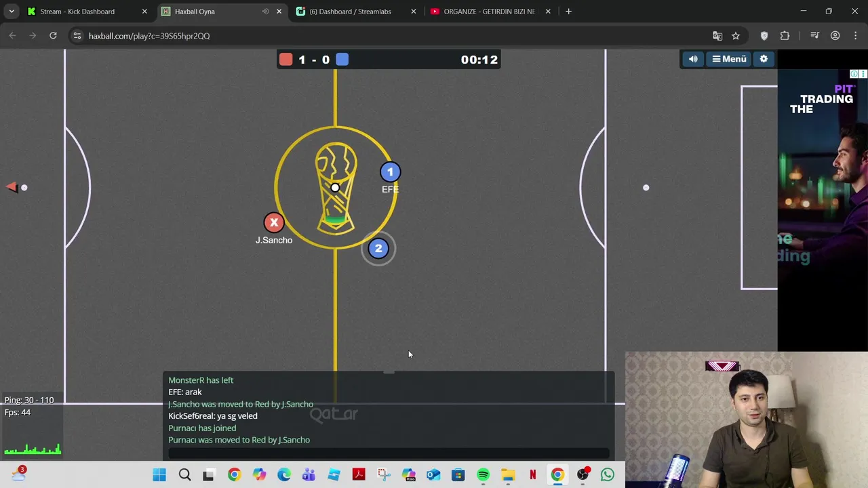Open the ORGANIZE YouTube tab

click(489, 12)
